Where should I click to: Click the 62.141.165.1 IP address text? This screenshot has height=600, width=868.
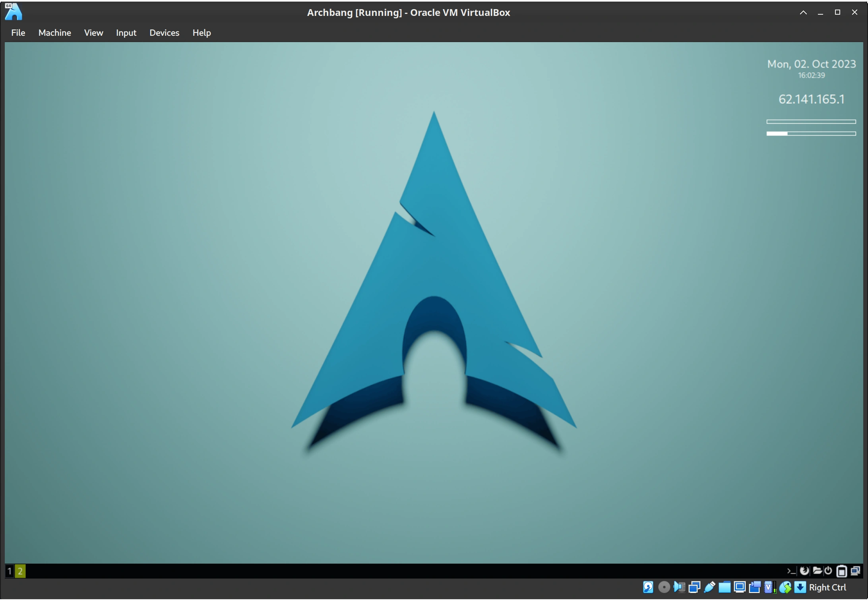tap(811, 99)
